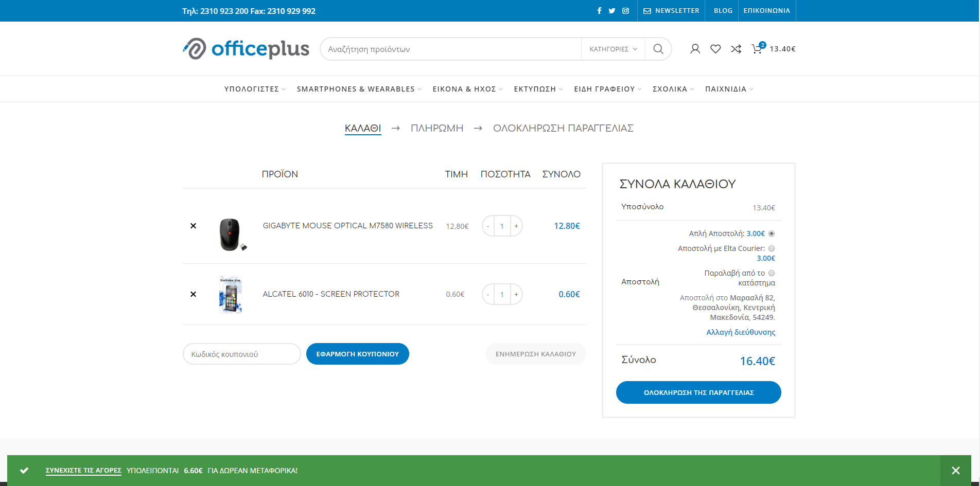Screen dimensions: 980x486
Task: Expand the ΥΠΟΛΟΓΙΣΤΕΣ menu
Action: pos(255,89)
